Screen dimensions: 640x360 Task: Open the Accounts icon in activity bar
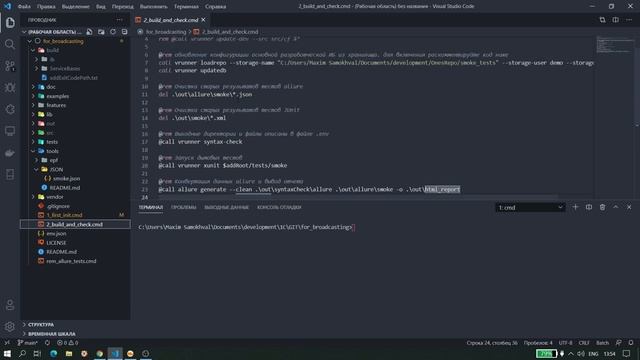click(x=10, y=304)
